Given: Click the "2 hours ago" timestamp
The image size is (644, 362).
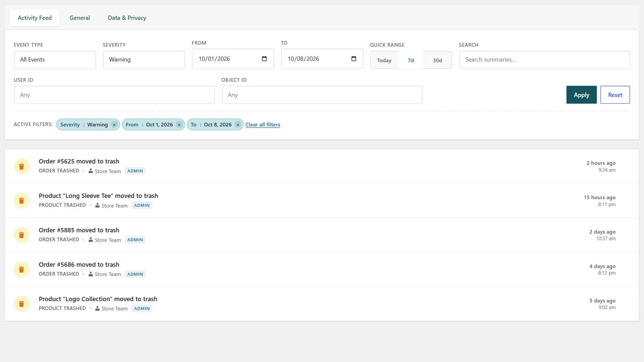Looking at the screenshot, I should [x=601, y=163].
